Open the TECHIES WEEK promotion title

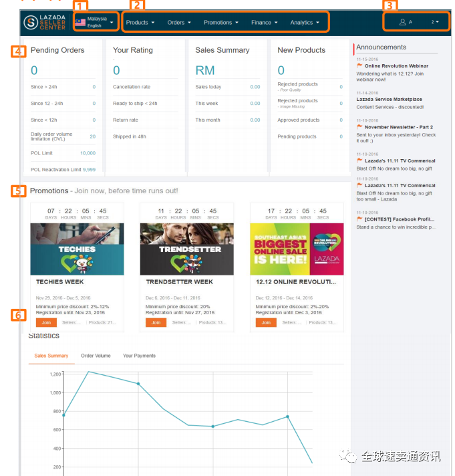click(x=59, y=282)
